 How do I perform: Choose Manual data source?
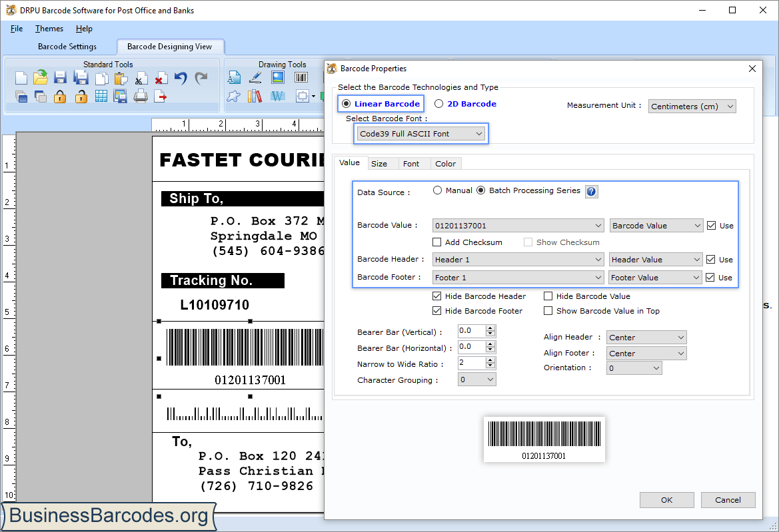[x=437, y=190]
